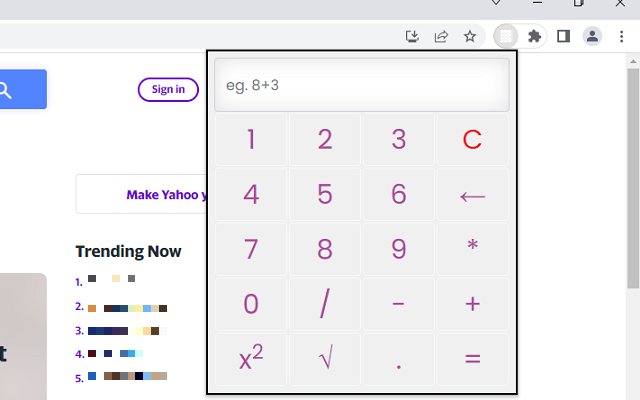Open the tab search chevron in title bar
The image size is (640, 400).
[x=495, y=3]
